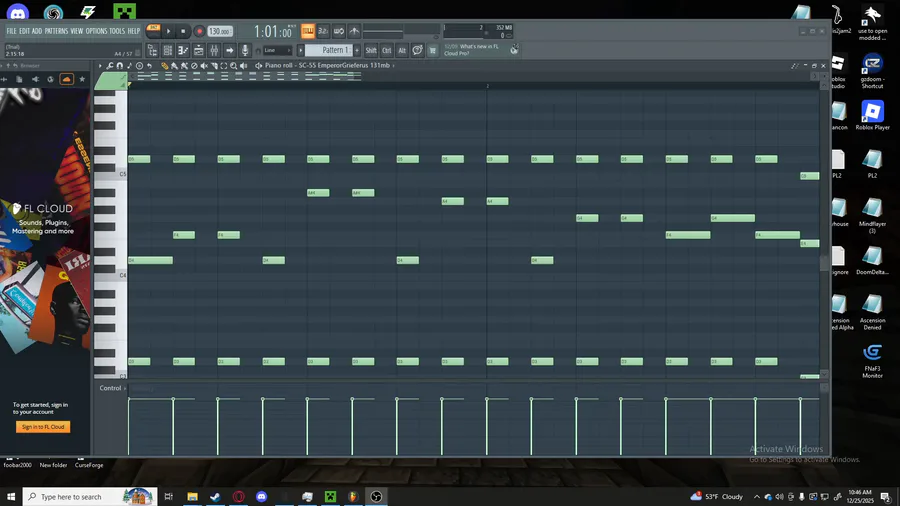Screen dimensions: 900x506
Task: Open the starred favorites tab in Browser
Action: click(x=82, y=79)
